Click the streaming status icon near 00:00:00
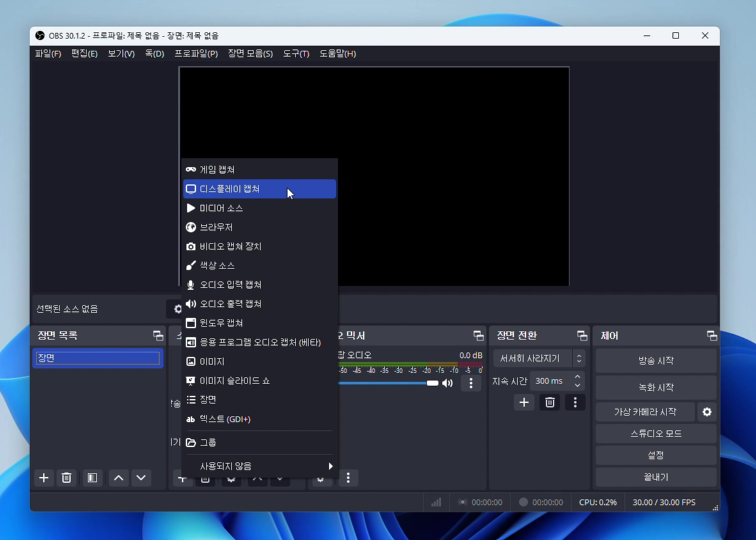The height and width of the screenshot is (540, 756). click(x=462, y=502)
